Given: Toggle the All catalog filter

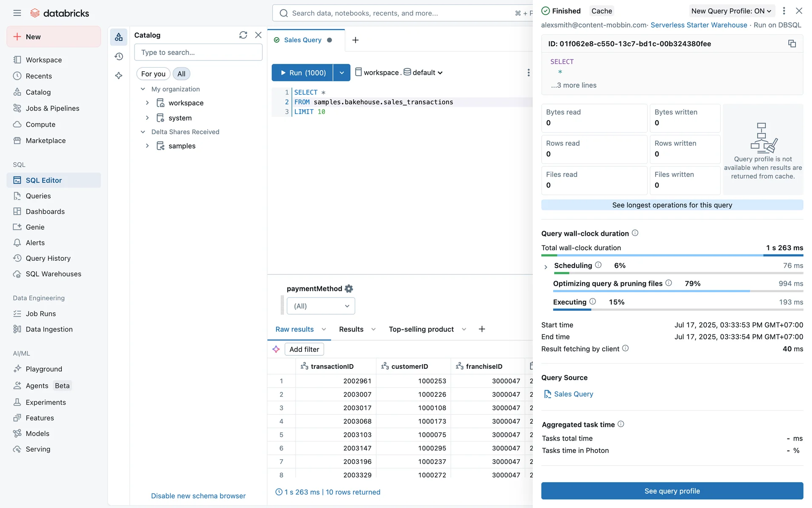Looking at the screenshot, I should pos(181,74).
